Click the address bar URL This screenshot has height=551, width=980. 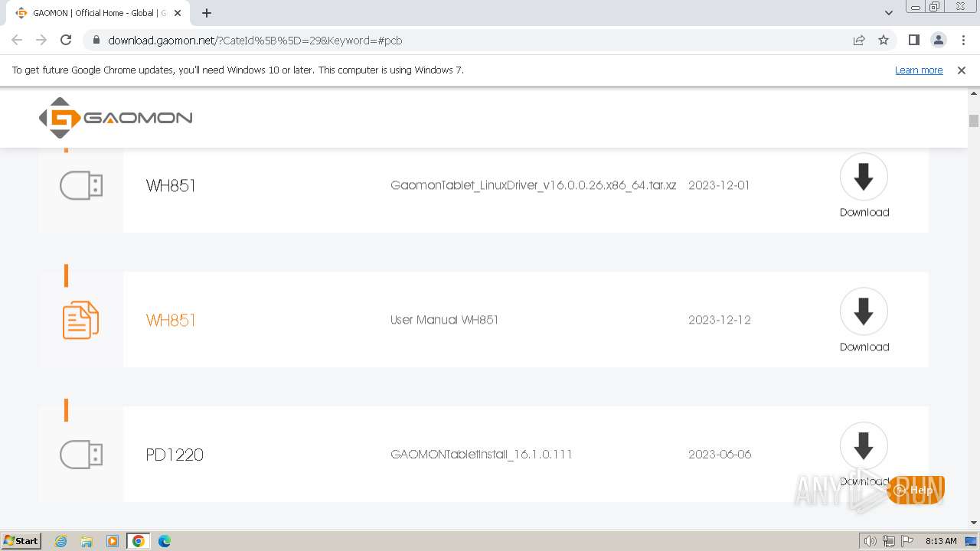(x=255, y=40)
